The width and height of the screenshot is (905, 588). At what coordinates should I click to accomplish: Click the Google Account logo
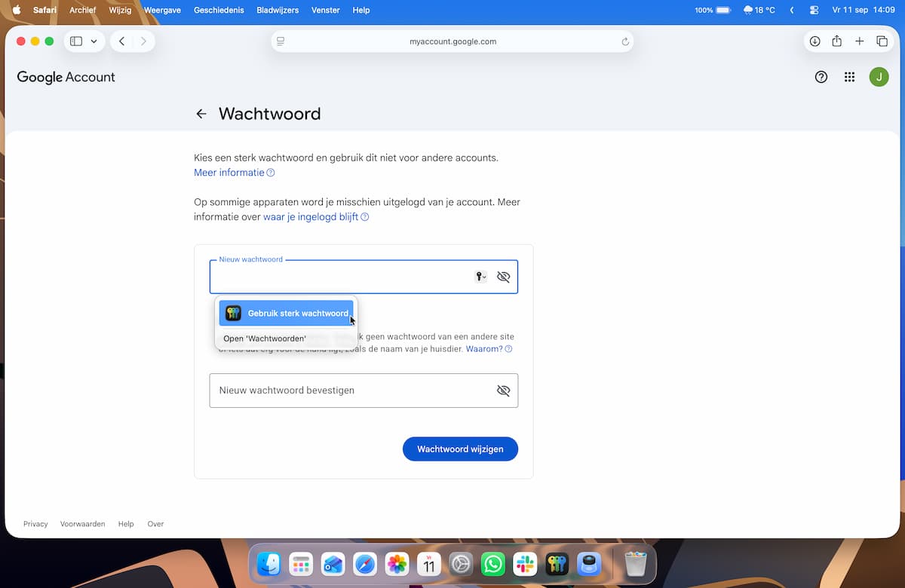pyautogui.click(x=66, y=77)
